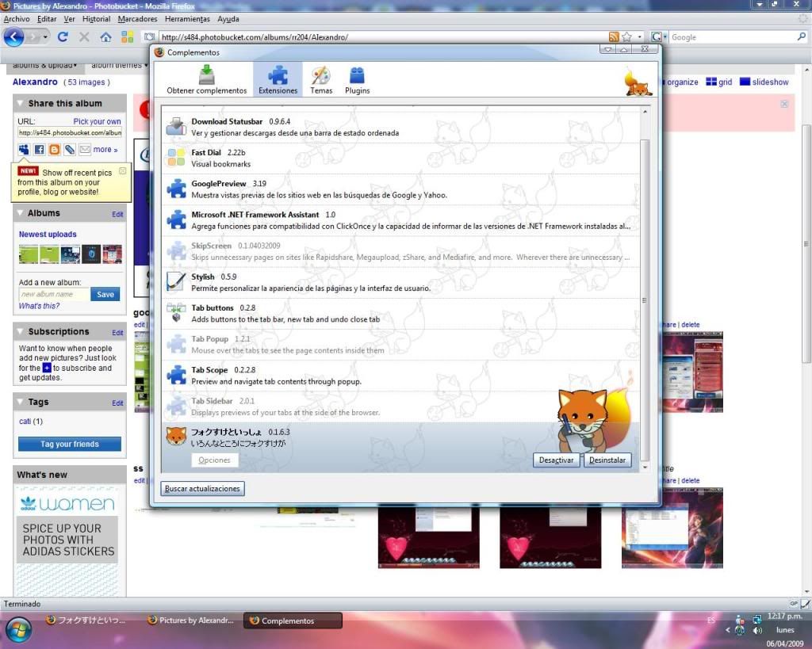Click the Windows Start orb
The height and width of the screenshot is (649, 812).
pos(19,630)
